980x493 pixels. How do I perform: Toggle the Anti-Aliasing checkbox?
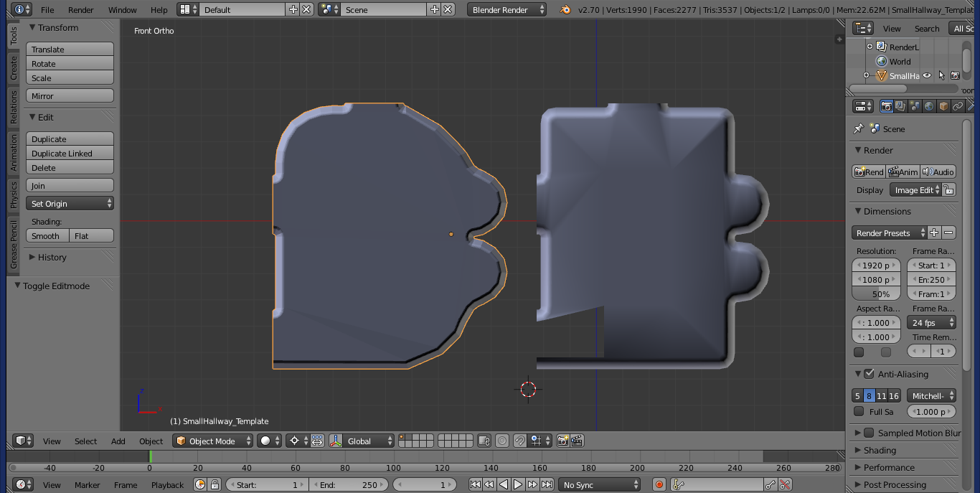click(869, 374)
